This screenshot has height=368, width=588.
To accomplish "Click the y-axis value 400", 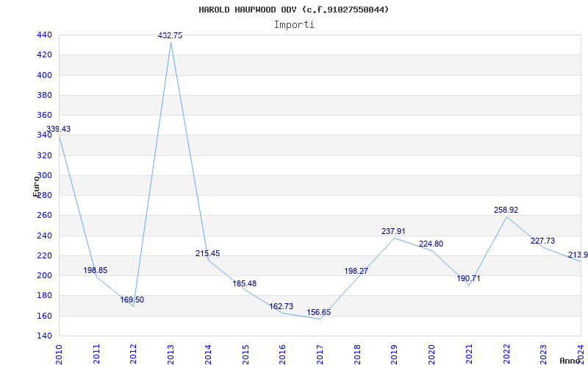I will click(x=44, y=76).
